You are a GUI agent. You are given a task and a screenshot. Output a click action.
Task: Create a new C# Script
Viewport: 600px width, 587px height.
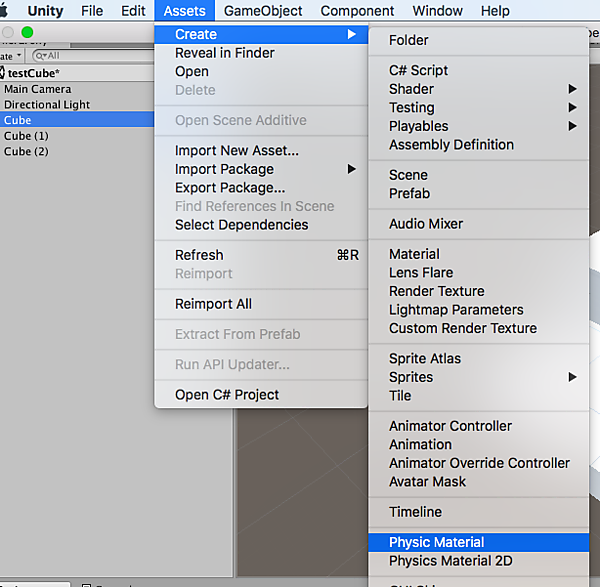[478, 70]
